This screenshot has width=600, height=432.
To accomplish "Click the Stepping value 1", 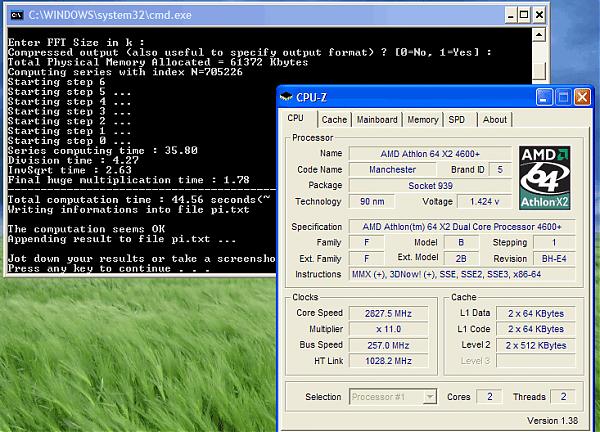I will pyautogui.click(x=554, y=242).
